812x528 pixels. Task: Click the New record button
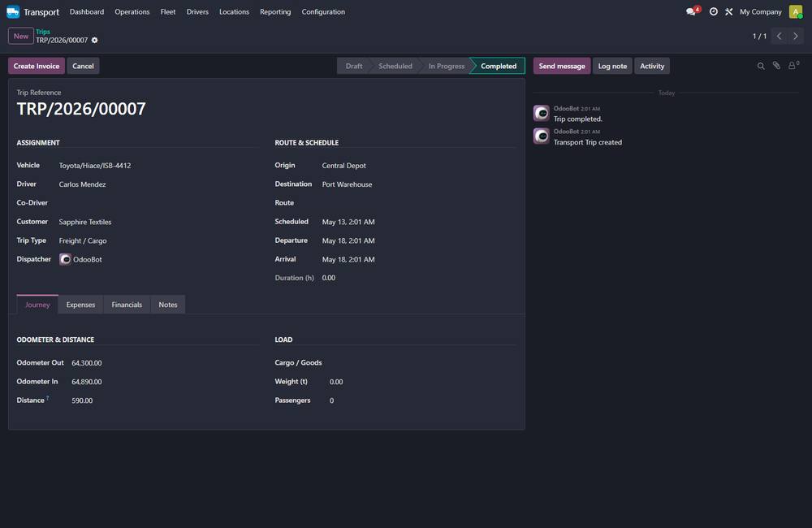click(21, 36)
